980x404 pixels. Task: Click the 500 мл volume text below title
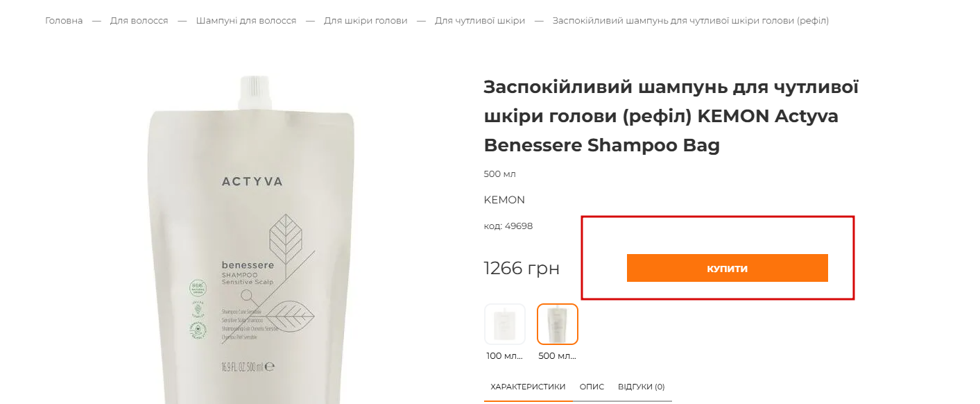pos(500,174)
